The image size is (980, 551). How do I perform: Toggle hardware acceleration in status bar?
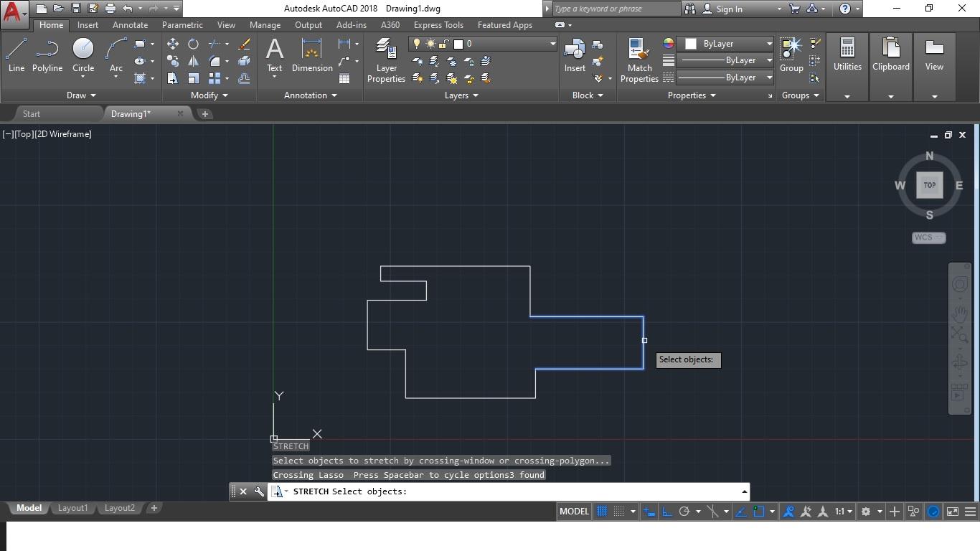tap(933, 512)
